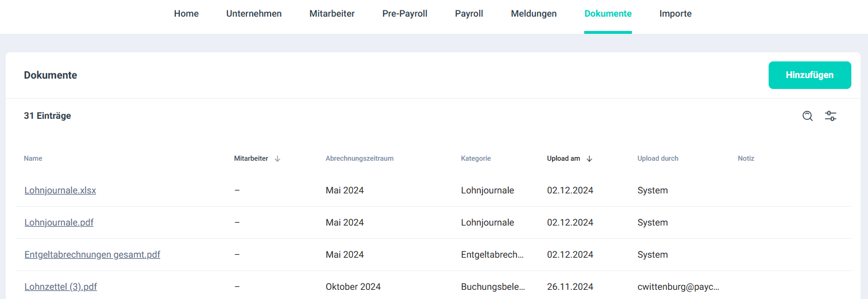Switch to the Meldungen tab
The width and height of the screenshot is (868, 299).
pyautogui.click(x=534, y=14)
